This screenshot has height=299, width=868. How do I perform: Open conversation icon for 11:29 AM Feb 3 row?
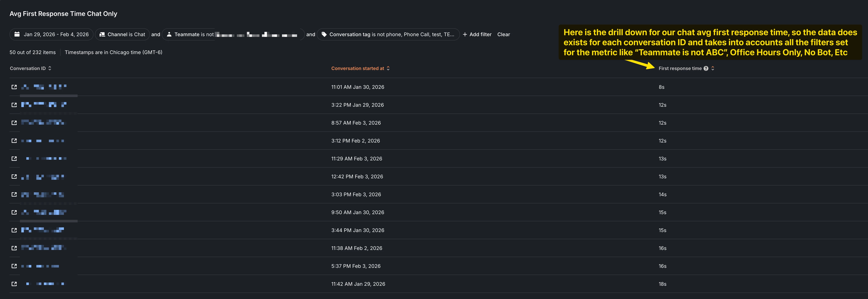[14, 158]
